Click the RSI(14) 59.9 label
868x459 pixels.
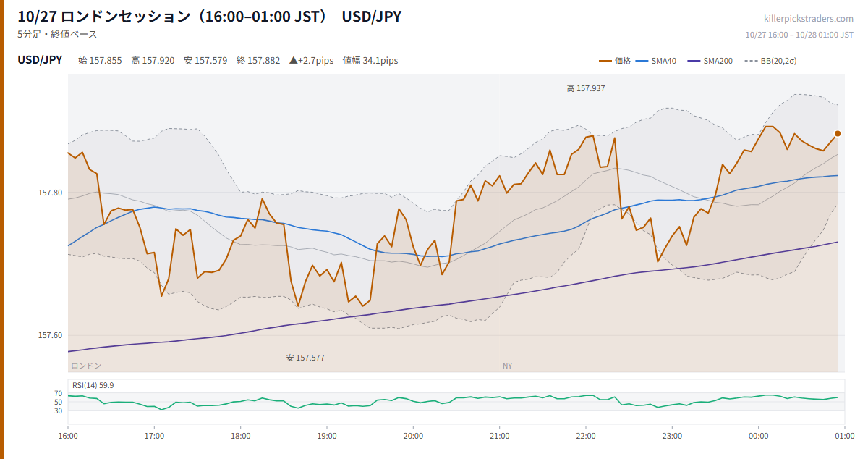point(93,385)
